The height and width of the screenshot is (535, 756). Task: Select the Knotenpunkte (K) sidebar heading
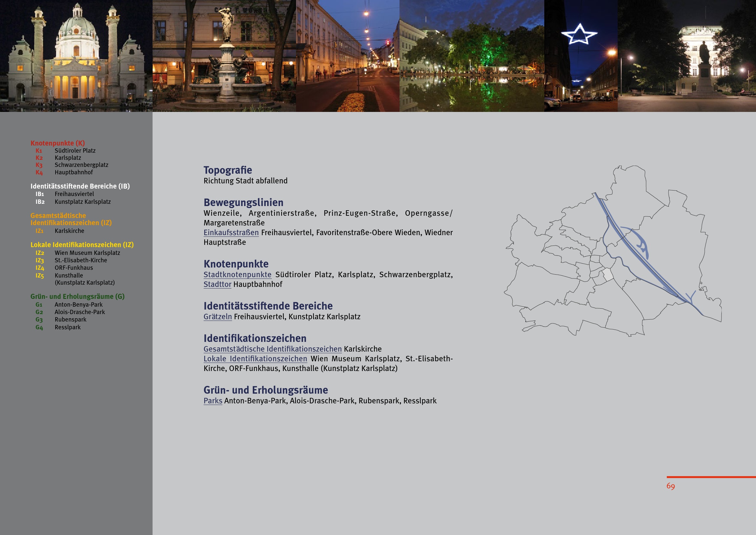pos(58,143)
